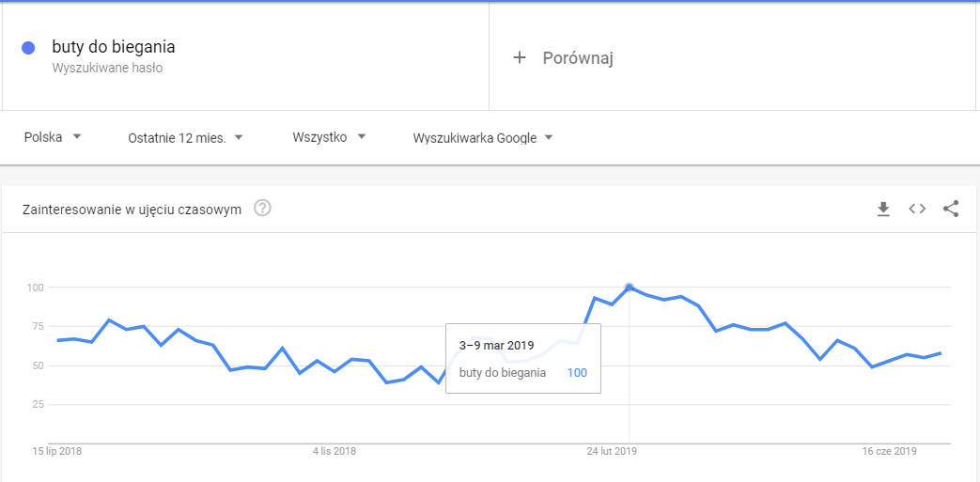
Task: Click the 15 lip 2018 axis label
Action: (57, 452)
